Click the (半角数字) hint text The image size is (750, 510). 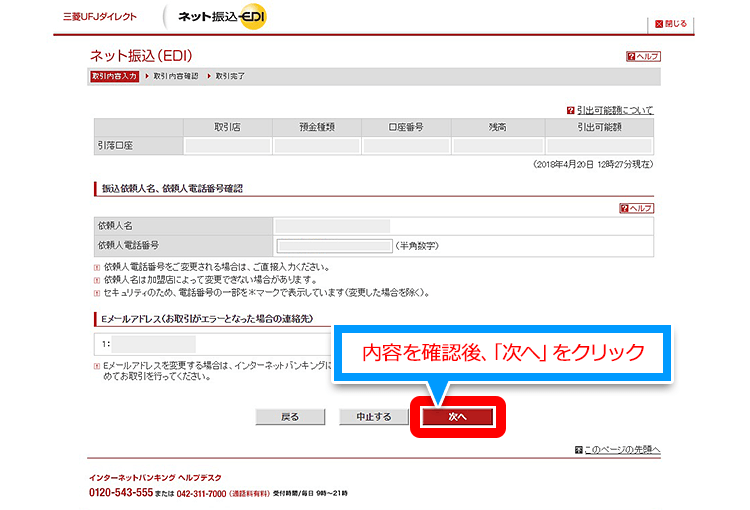coord(417,246)
